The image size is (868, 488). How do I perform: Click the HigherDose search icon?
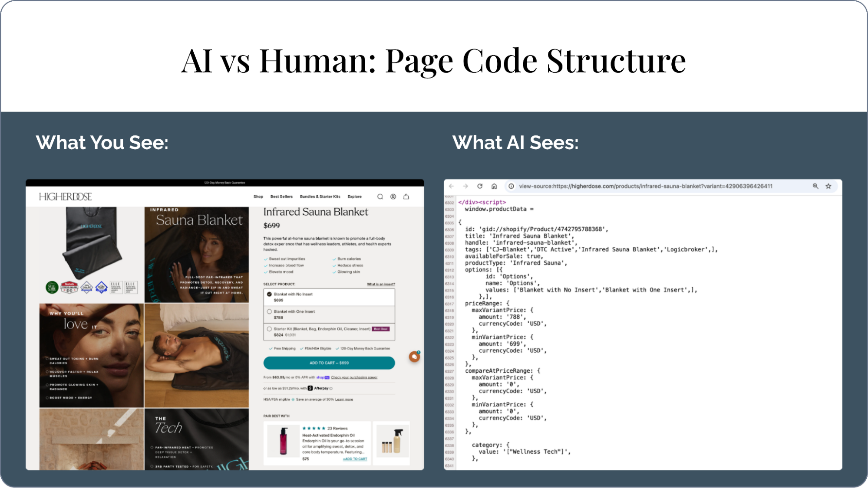click(x=380, y=197)
